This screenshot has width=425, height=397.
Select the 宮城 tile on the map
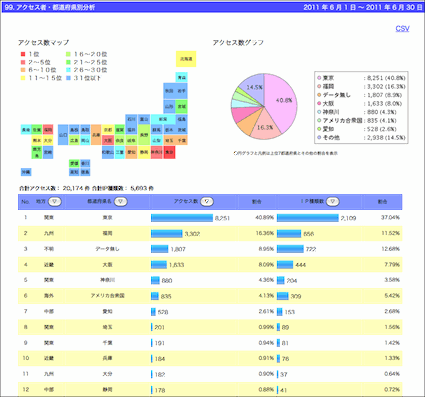coord(182,107)
